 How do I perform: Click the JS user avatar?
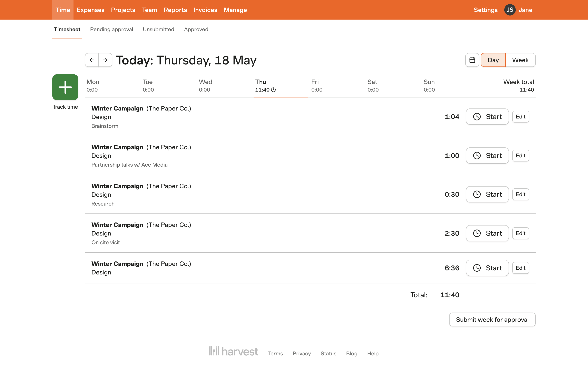coord(510,10)
